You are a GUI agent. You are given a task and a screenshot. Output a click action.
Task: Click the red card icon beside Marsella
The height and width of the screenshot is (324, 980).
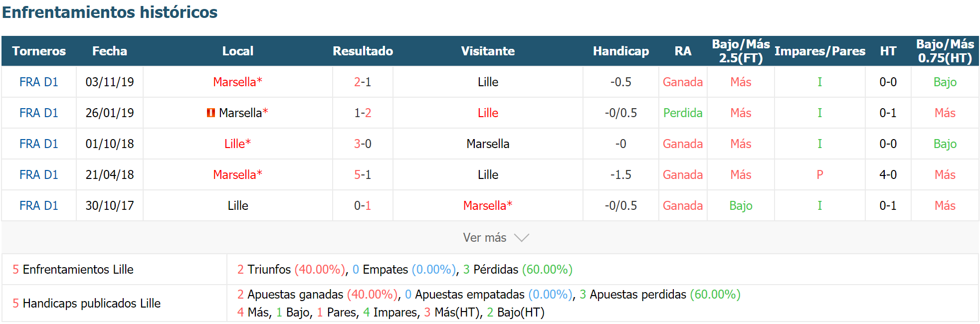[211, 113]
